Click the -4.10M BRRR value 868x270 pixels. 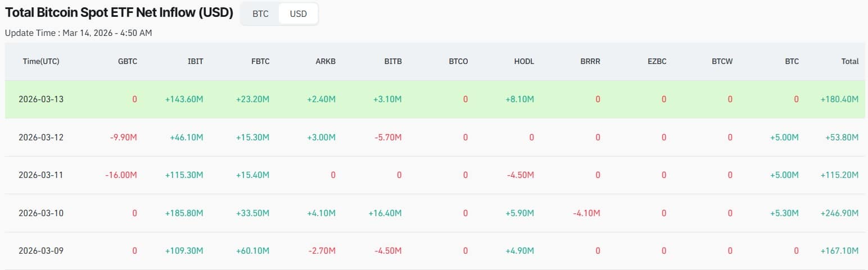(x=586, y=213)
